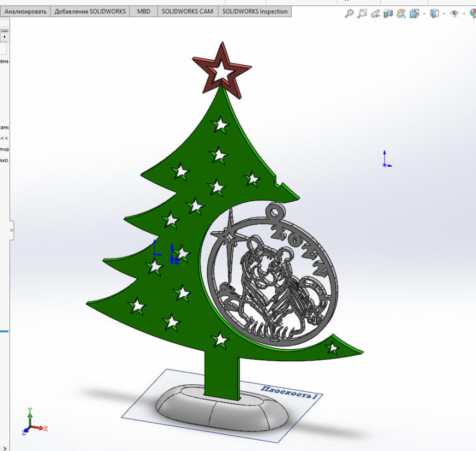This screenshot has height=451, width=476.
Task: Open Dynamic Annotation Views icon
Action: (x=402, y=14)
